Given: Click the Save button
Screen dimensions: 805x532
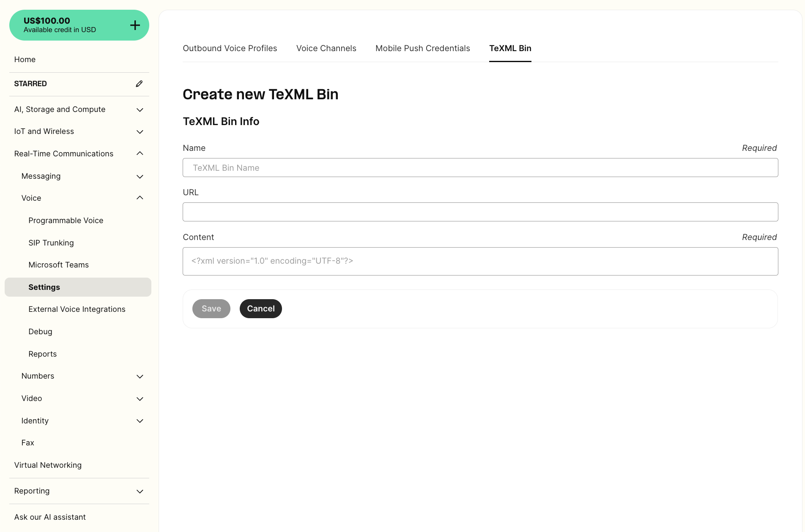Looking at the screenshot, I should pyautogui.click(x=211, y=308).
